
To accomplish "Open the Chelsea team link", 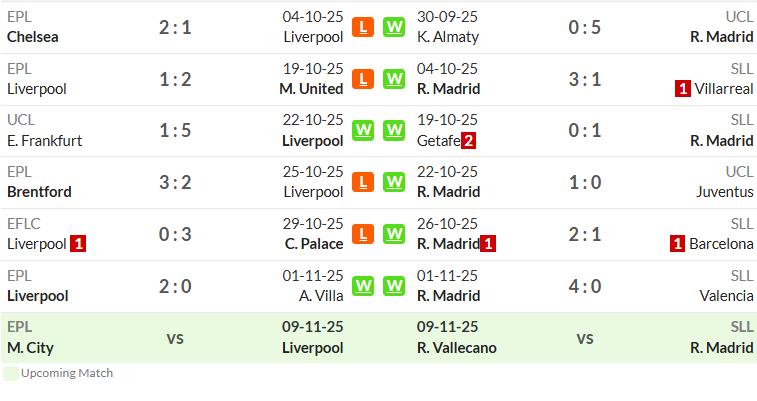I will (33, 37).
